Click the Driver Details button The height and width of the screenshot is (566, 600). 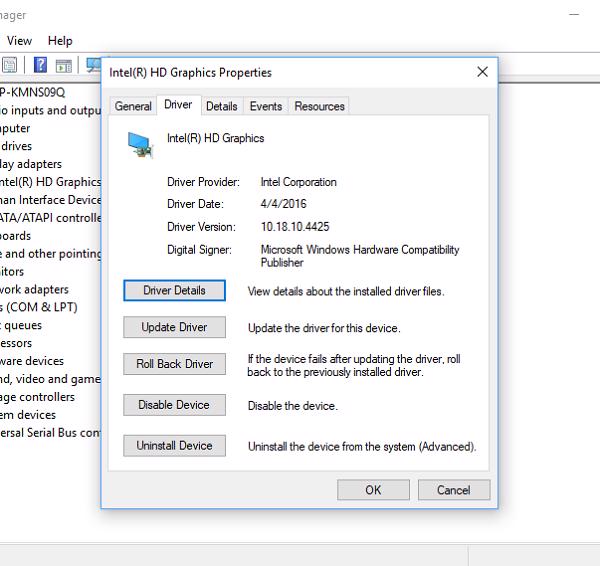click(174, 290)
